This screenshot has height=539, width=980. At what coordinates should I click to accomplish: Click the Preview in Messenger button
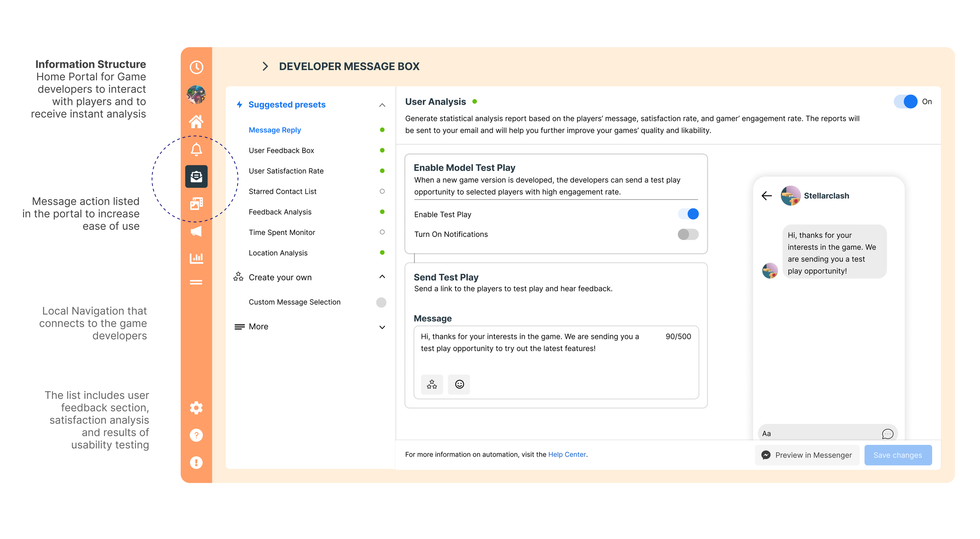pyautogui.click(x=807, y=455)
